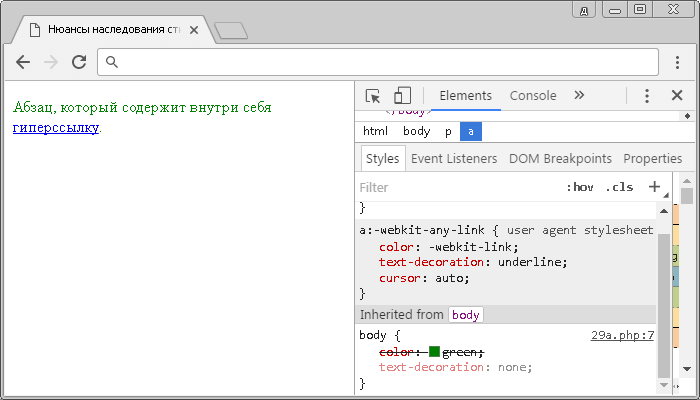Click the text-decoration: underline declaration
The width and height of the screenshot is (700, 400).
473,262
